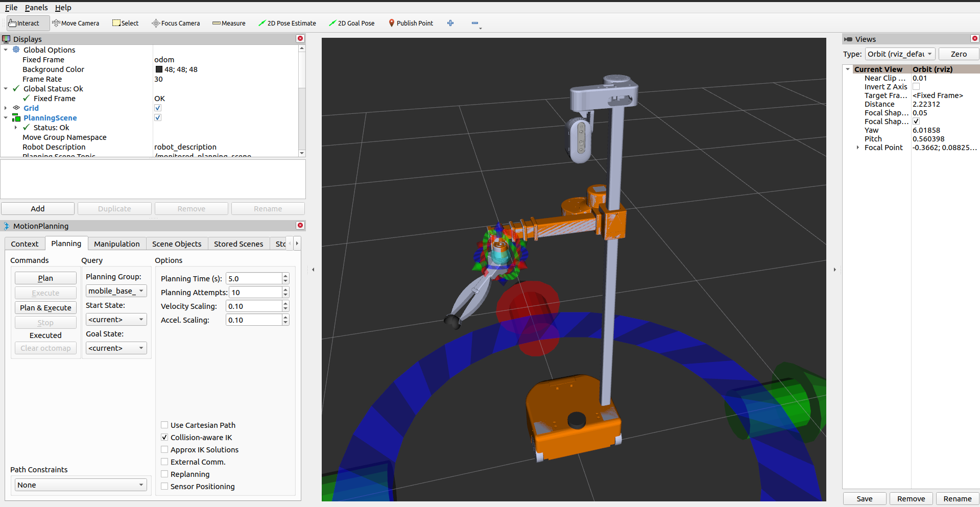Enable Use Cartesian Path option
This screenshot has width=980, height=507.
tap(164, 425)
